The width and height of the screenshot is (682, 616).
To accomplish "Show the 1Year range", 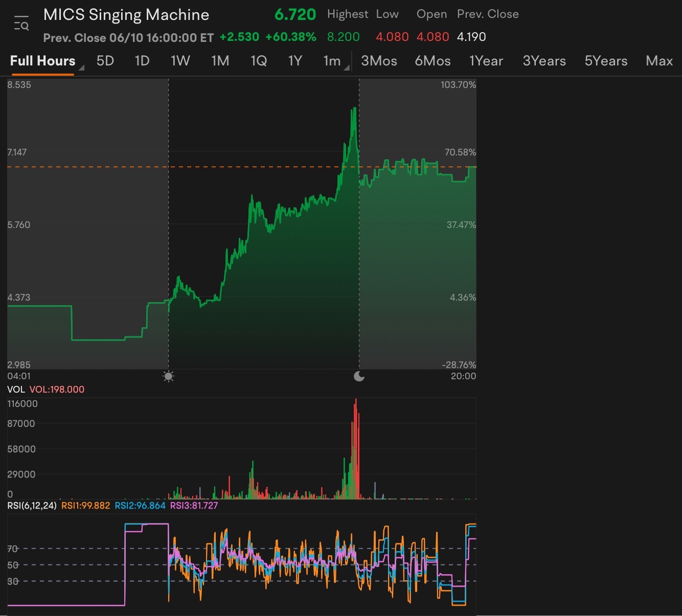I will 486,61.
